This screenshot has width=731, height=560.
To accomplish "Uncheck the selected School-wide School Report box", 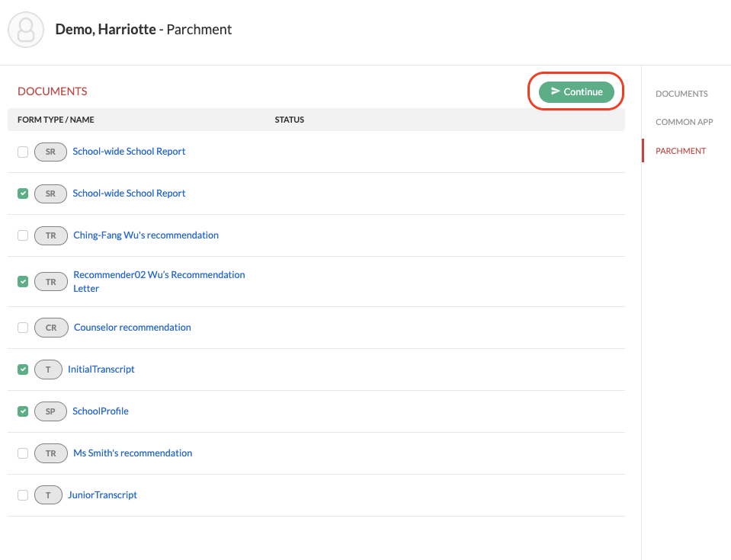I will (23, 194).
